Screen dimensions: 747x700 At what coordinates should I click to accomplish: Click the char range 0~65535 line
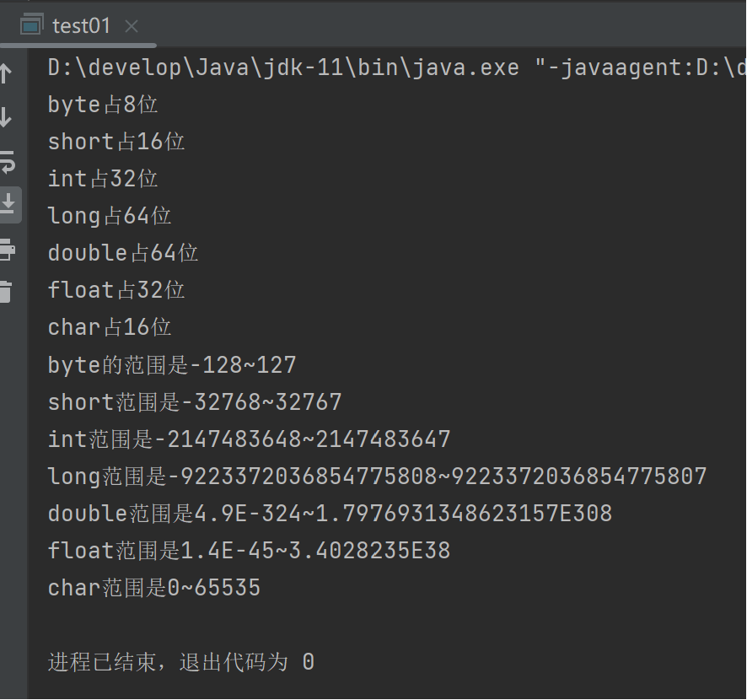coord(154,588)
